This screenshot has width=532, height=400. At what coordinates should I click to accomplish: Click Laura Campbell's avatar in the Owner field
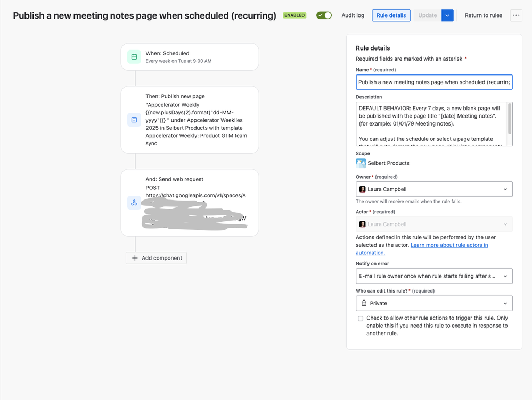pos(362,189)
